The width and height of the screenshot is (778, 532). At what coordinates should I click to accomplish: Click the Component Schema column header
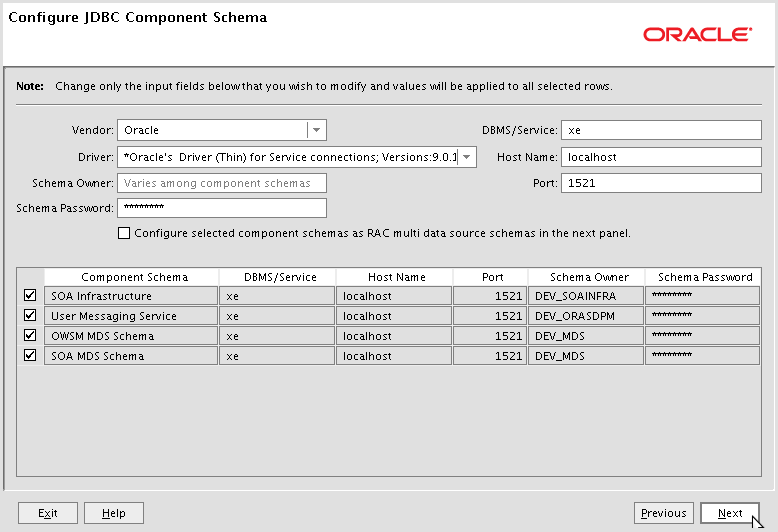tap(131, 277)
